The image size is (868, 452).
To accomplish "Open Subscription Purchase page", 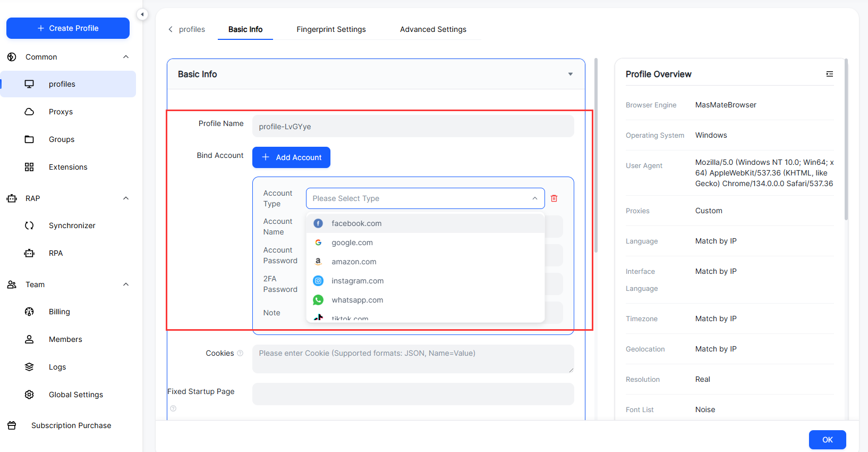I will pyautogui.click(x=71, y=425).
